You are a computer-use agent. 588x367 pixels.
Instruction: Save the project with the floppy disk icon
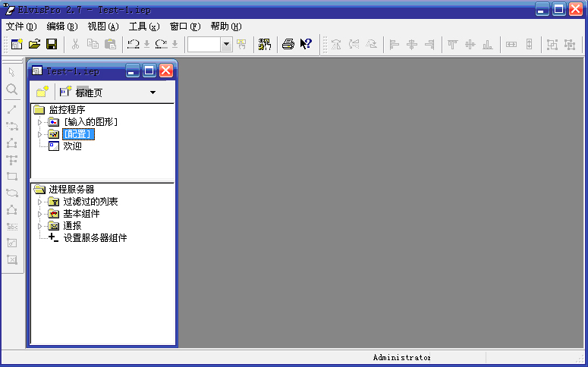pos(52,45)
